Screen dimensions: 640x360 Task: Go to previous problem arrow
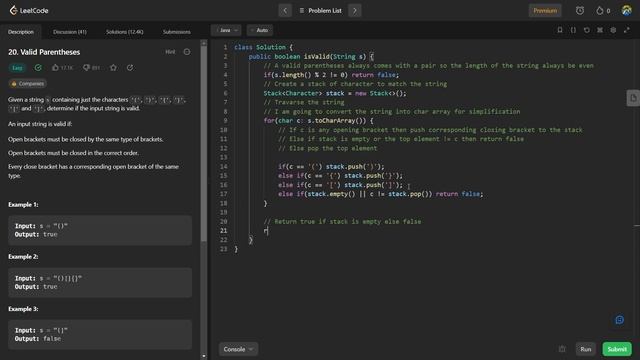click(285, 11)
